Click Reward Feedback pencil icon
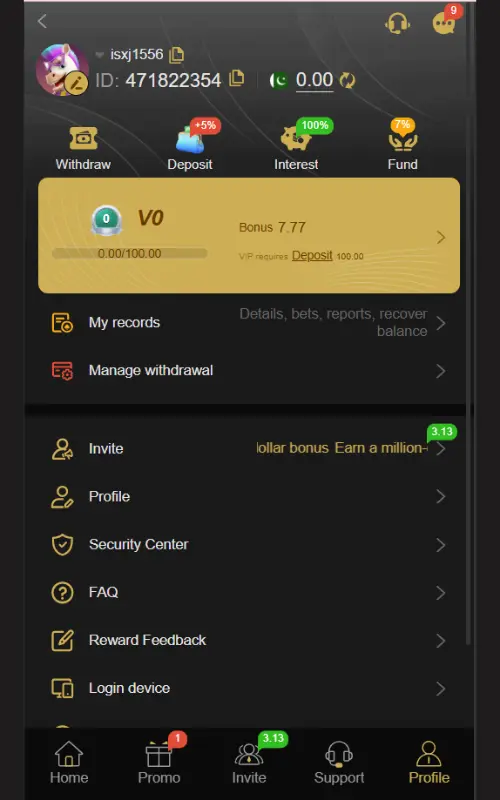 [x=62, y=641]
